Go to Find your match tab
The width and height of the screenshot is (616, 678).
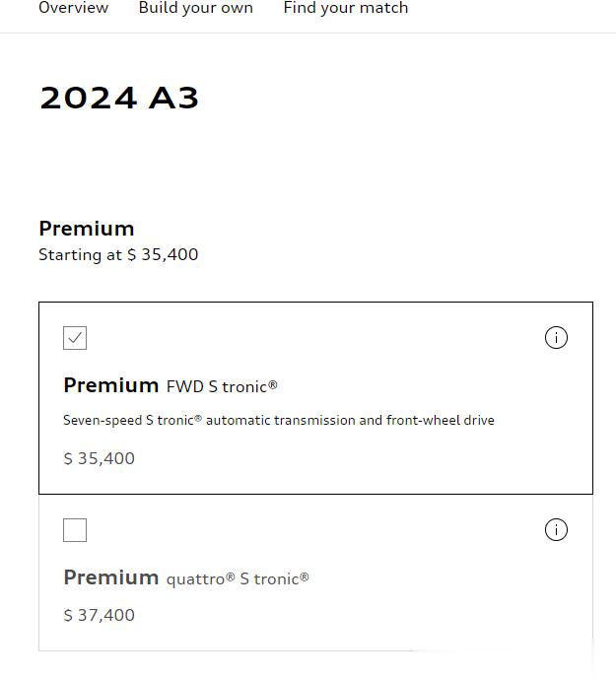[x=346, y=8]
